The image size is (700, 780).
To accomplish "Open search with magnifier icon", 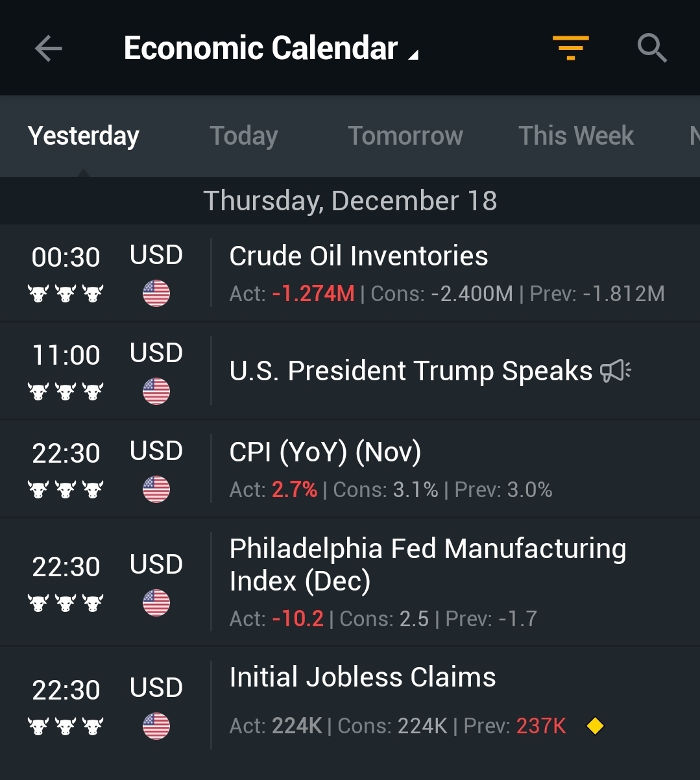I will (651, 48).
